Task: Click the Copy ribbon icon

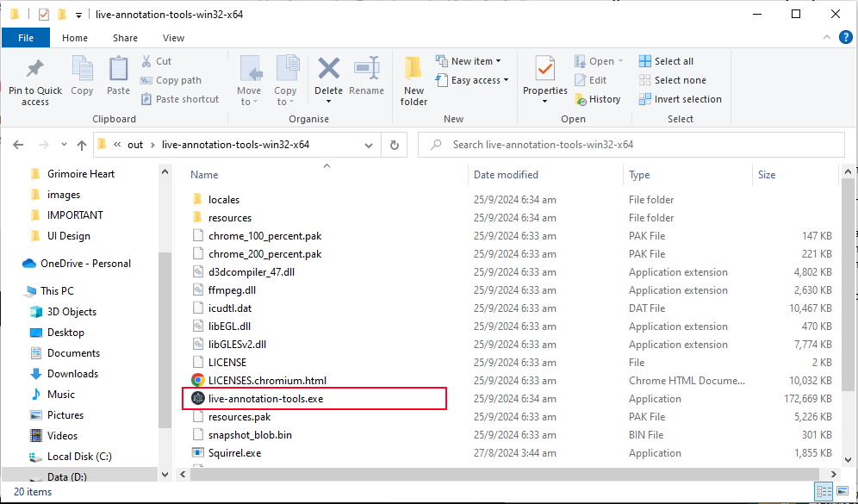Action: tap(82, 70)
